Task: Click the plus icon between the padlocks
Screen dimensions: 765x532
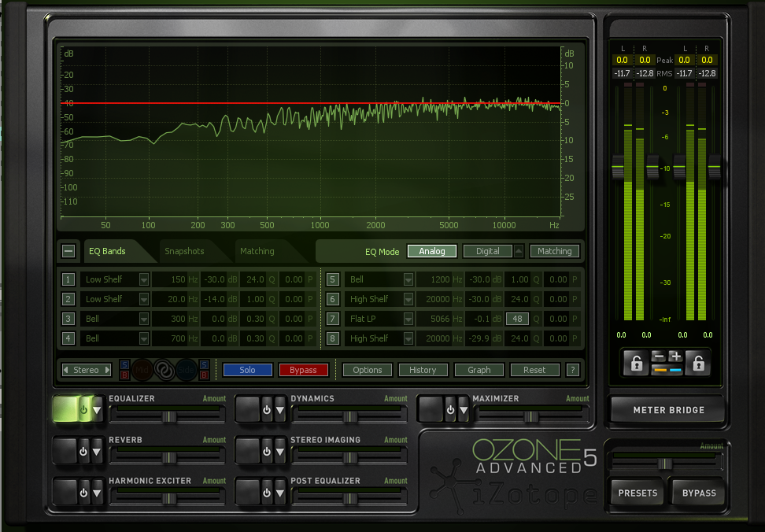Action: (676, 357)
